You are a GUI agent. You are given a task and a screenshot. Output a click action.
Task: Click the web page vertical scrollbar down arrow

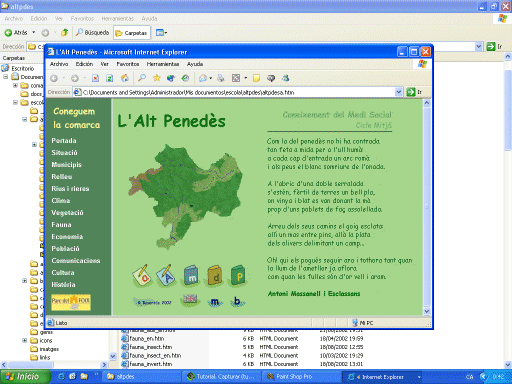coord(427,311)
